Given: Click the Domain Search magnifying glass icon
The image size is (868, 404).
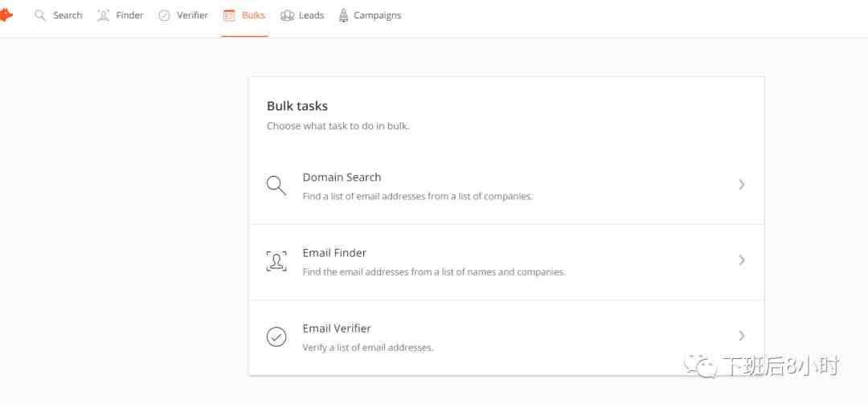Looking at the screenshot, I should (276, 186).
